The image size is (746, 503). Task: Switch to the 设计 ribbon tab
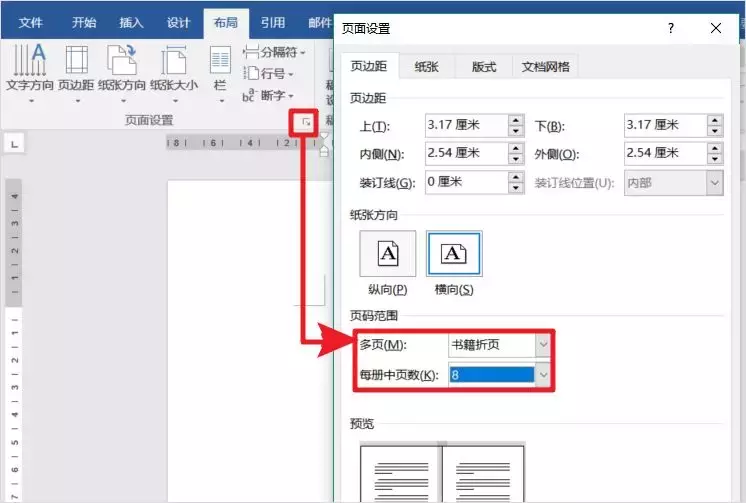coord(178,22)
